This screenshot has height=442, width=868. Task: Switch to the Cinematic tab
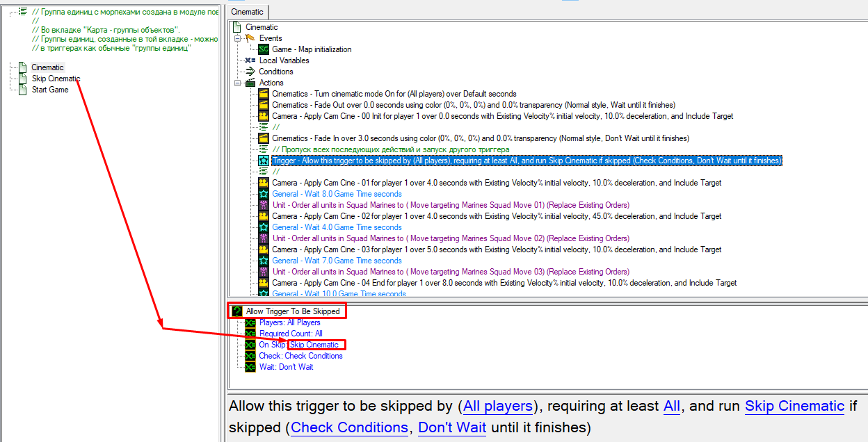click(248, 12)
